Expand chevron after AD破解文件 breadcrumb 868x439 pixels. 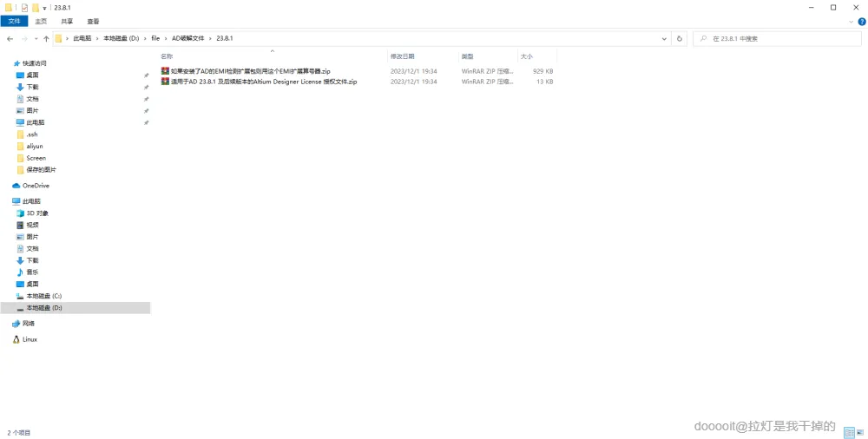pos(210,38)
